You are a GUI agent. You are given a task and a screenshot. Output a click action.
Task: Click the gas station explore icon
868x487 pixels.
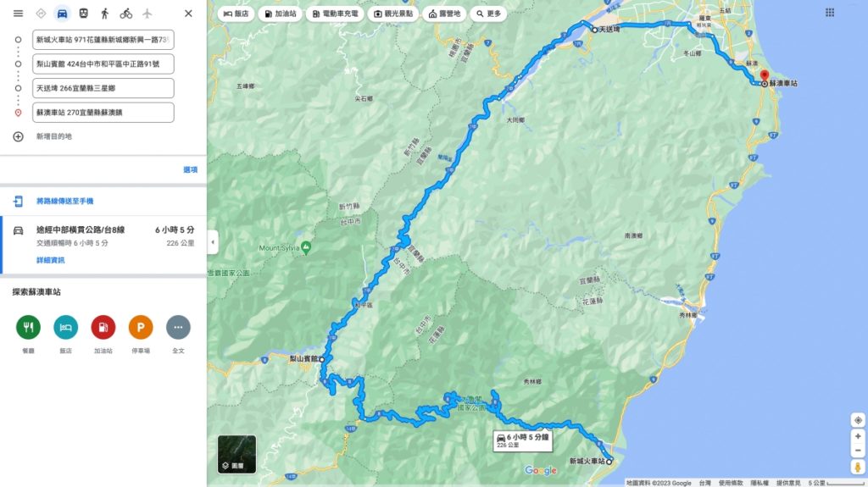[x=103, y=327]
